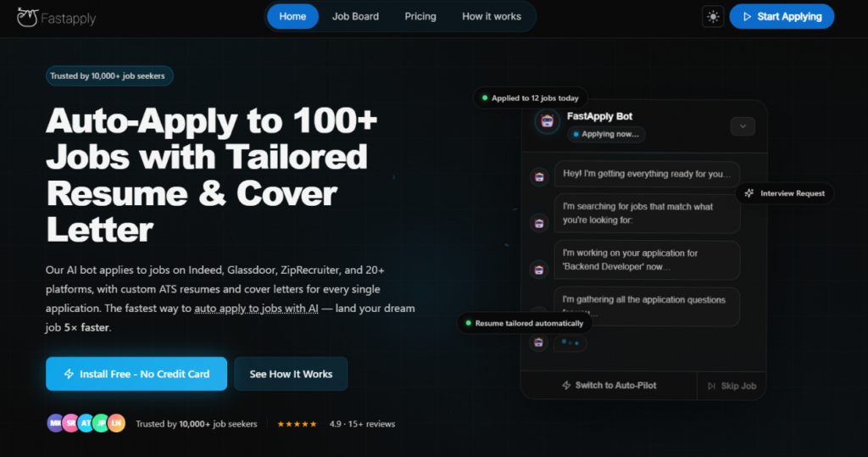Follow the auto apply to jobs with AI link

coord(256,309)
